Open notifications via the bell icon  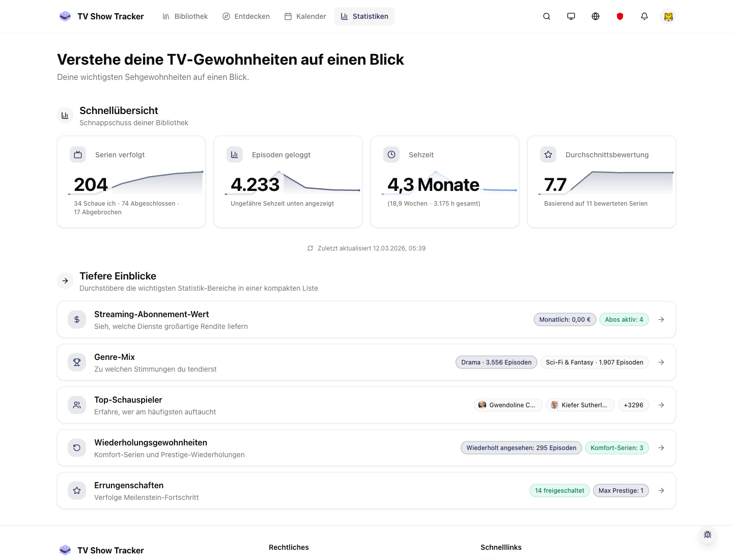pos(644,16)
